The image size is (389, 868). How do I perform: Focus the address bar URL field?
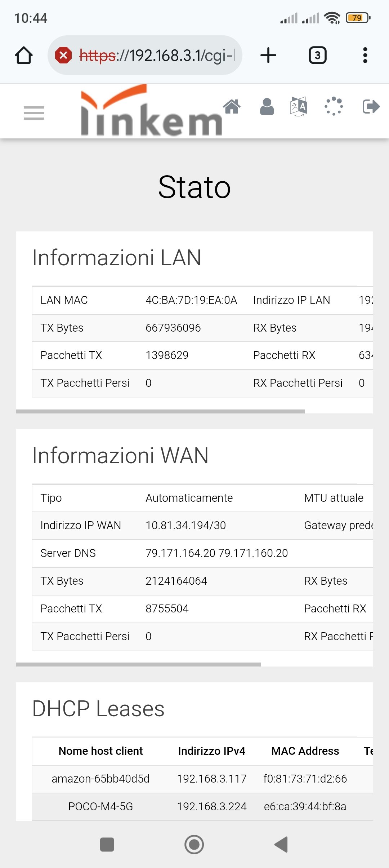tap(157, 56)
